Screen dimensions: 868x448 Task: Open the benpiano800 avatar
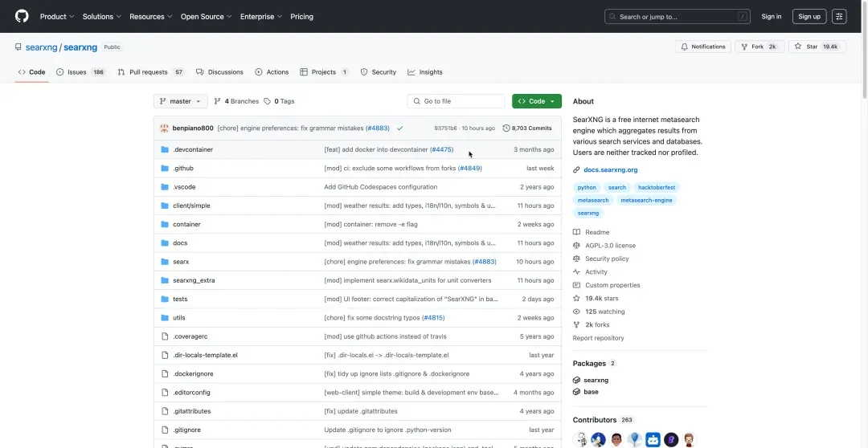pos(165,128)
